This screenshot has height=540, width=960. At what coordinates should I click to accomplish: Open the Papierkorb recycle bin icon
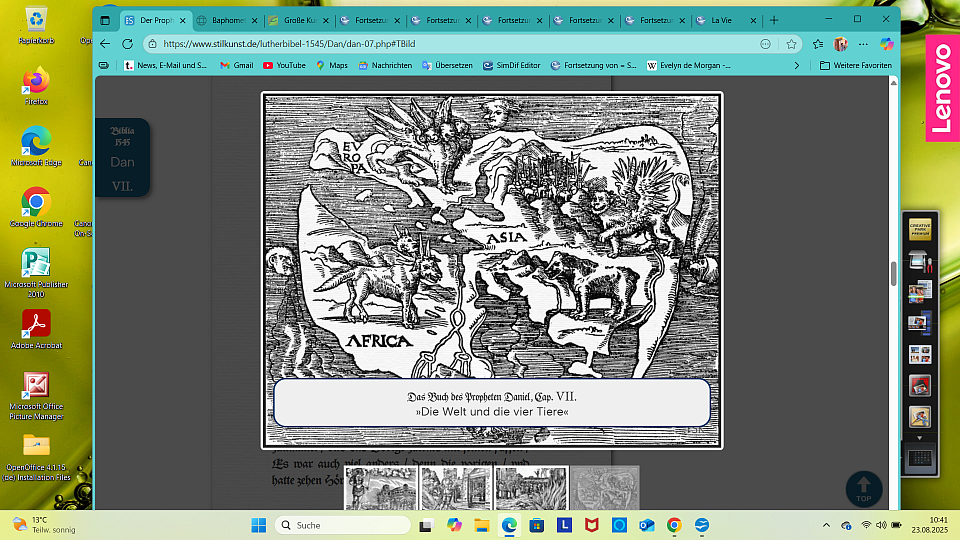36,25
